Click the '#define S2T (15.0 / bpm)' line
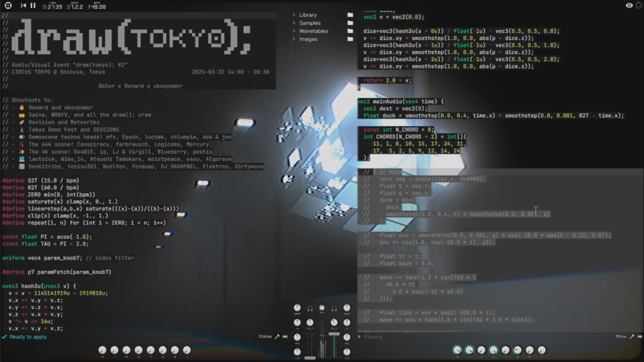 pyautogui.click(x=41, y=180)
